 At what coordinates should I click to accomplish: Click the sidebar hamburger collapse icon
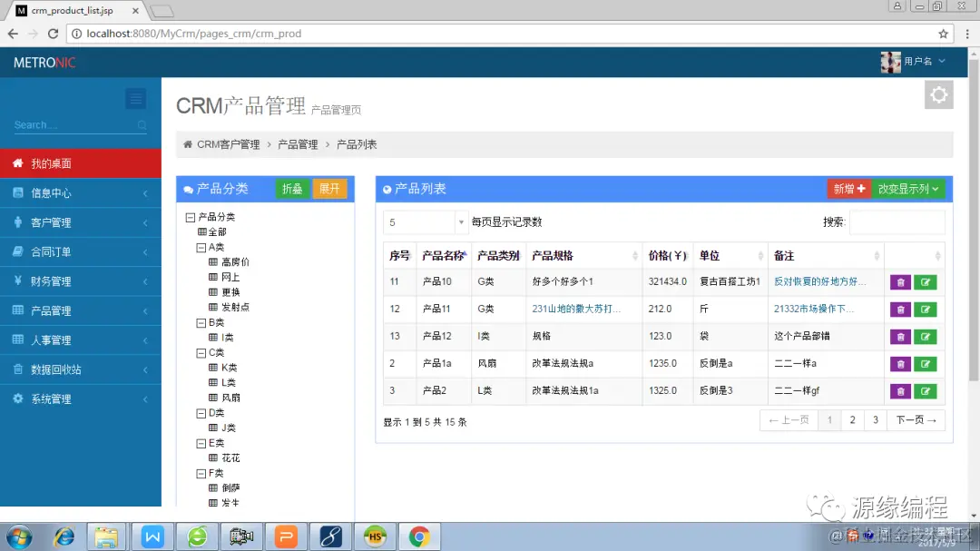pyautogui.click(x=135, y=98)
